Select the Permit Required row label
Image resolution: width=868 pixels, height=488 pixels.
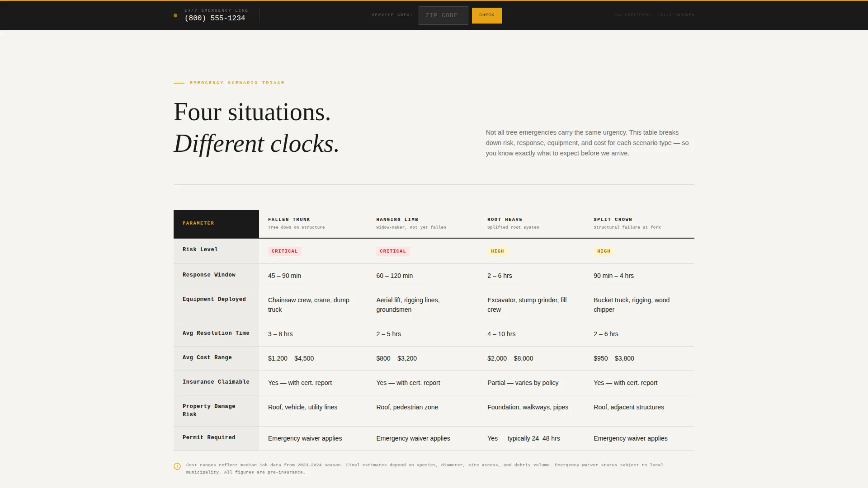click(216, 438)
